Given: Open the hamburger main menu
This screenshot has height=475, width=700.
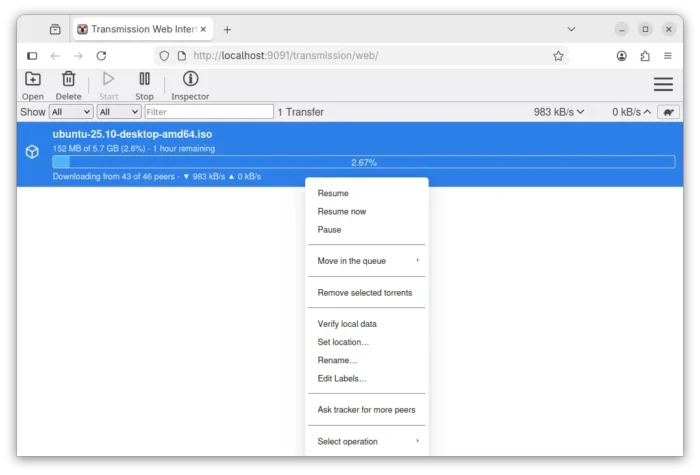Looking at the screenshot, I should click(663, 85).
